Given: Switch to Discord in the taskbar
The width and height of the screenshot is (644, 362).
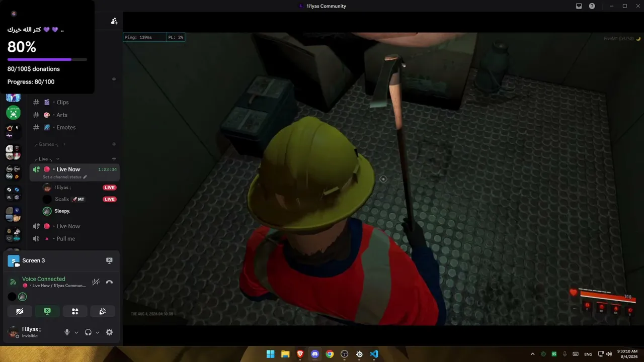Looking at the screenshot, I should pyautogui.click(x=315, y=354).
